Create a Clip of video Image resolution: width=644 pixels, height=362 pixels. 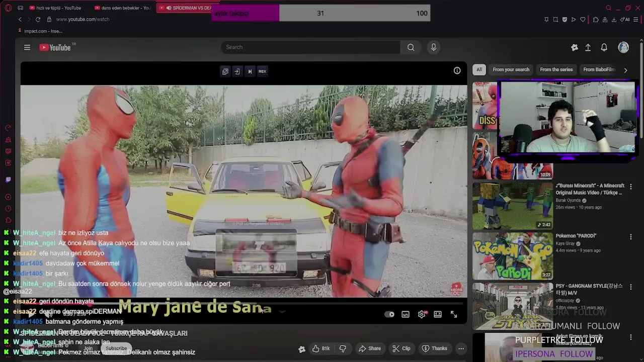point(401,348)
